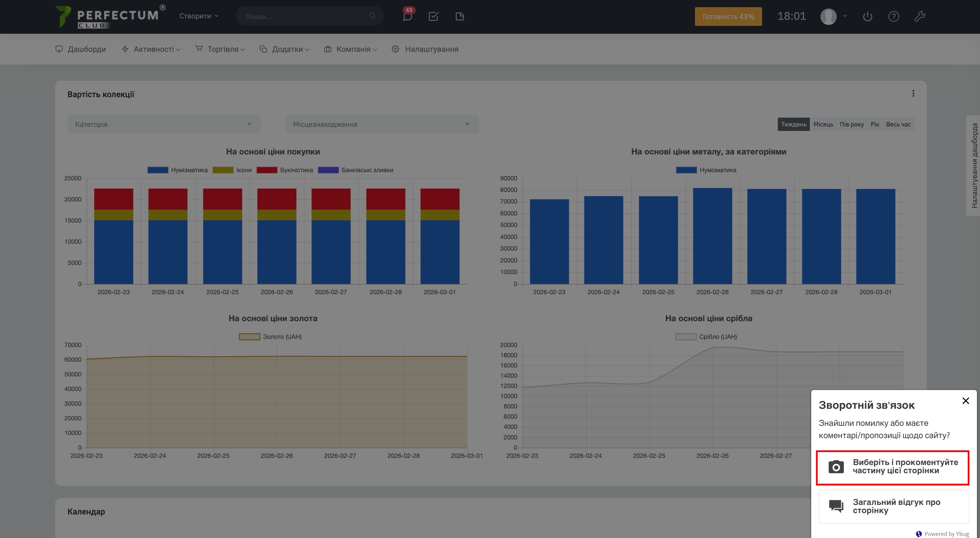
Task: Expand the Категорія dropdown
Action: click(x=164, y=124)
